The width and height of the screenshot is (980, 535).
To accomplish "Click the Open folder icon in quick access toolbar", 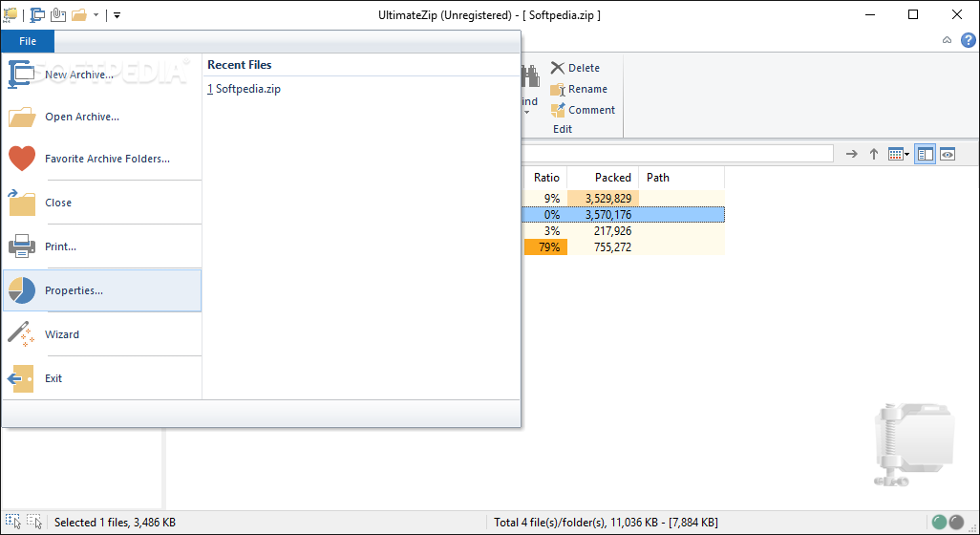I will coord(79,14).
